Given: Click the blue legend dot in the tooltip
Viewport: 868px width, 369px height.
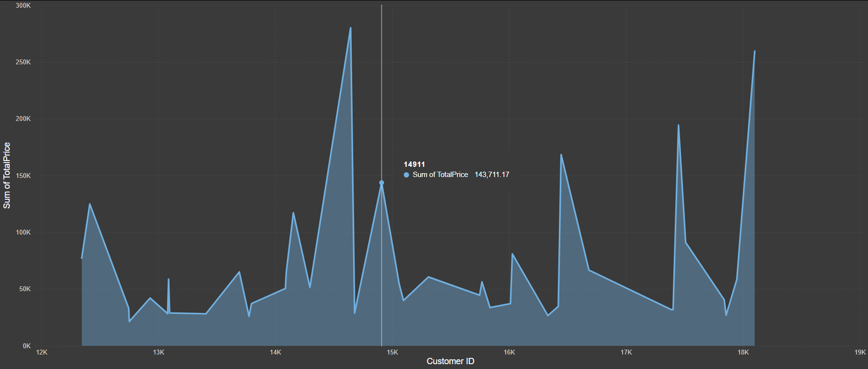Looking at the screenshot, I should pos(406,175).
